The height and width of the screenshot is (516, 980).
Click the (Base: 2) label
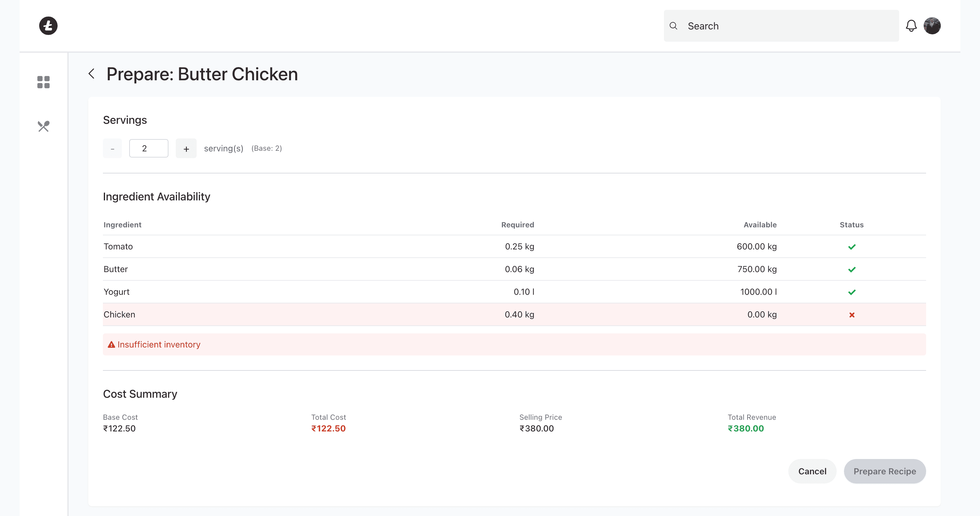(x=267, y=148)
